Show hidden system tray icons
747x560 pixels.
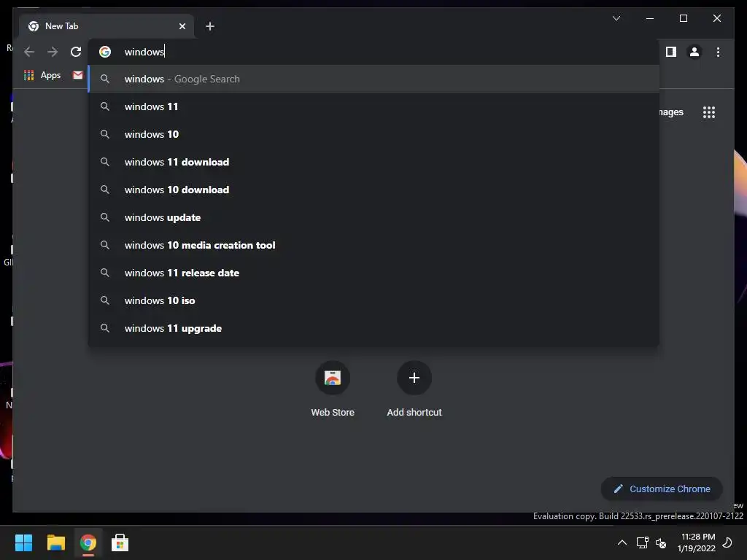point(622,542)
